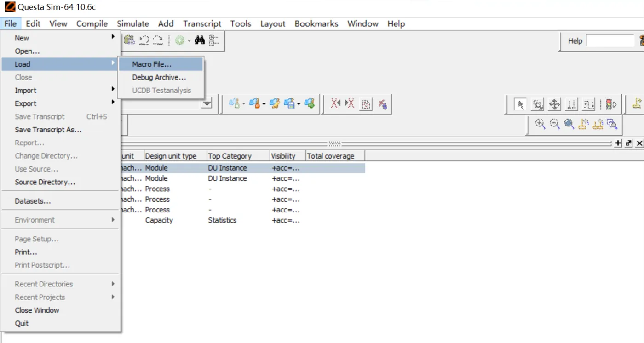
Task: Open the Tools menu
Action: [241, 23]
